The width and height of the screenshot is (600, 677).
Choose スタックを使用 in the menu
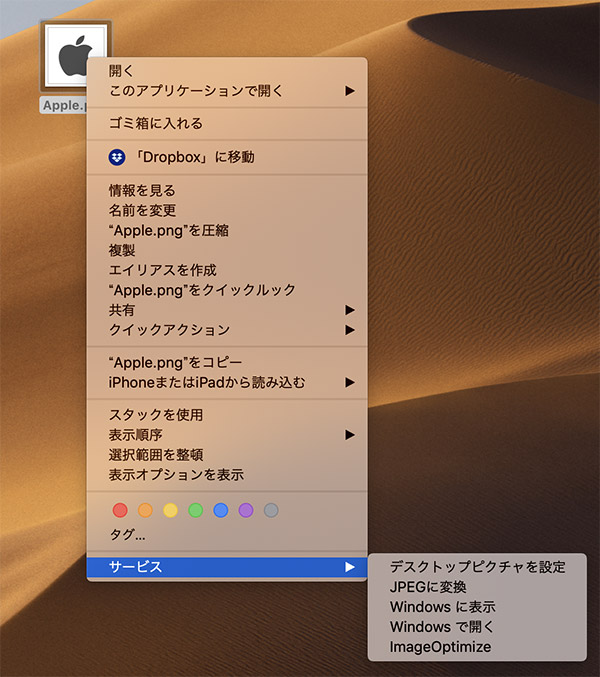pyautogui.click(x=227, y=415)
